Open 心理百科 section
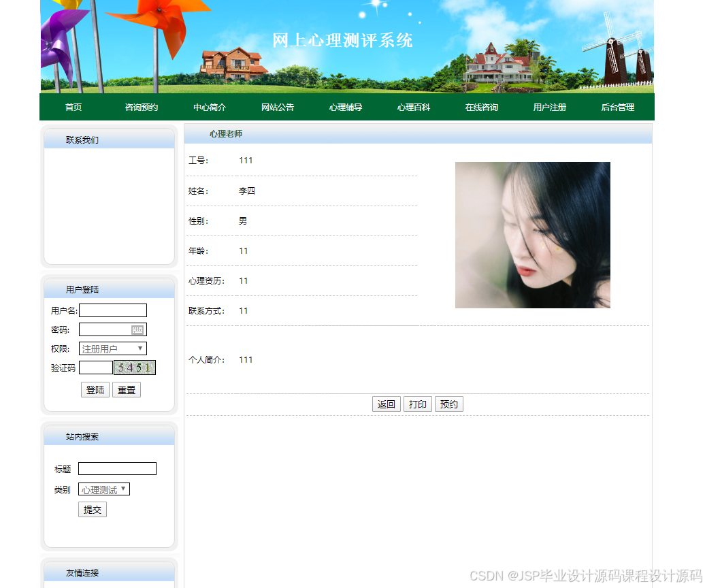705x588 pixels. 414,107
